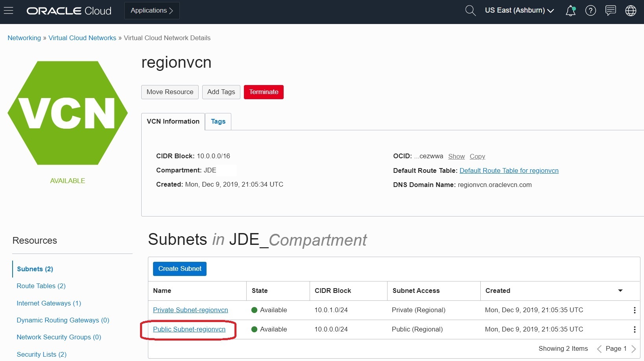Click the AVAILABLE status label

pyautogui.click(x=68, y=181)
